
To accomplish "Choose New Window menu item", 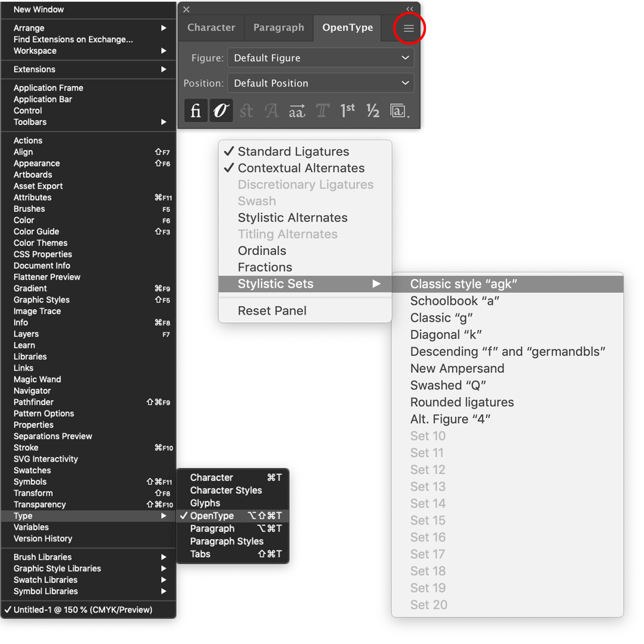I will click(x=88, y=9).
